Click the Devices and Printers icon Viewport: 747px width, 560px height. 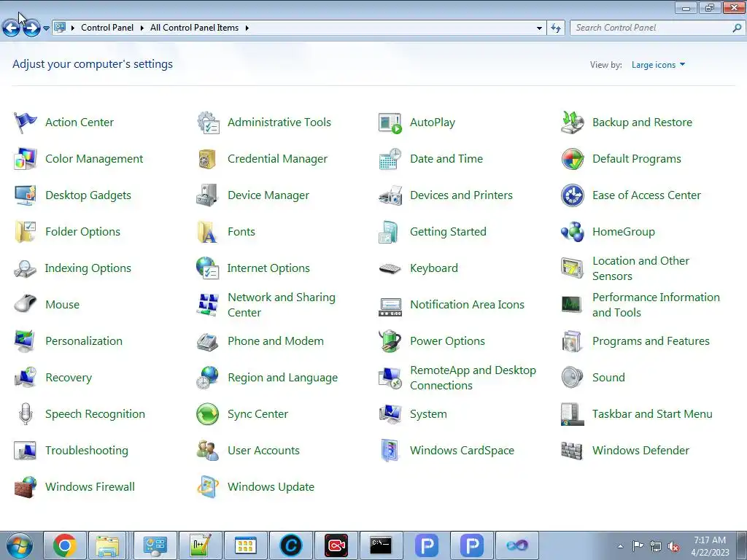point(390,195)
